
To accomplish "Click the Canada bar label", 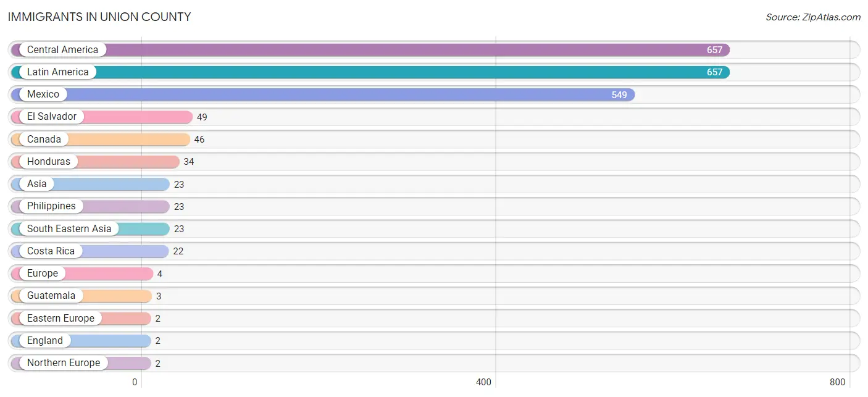I will pyautogui.click(x=44, y=140).
